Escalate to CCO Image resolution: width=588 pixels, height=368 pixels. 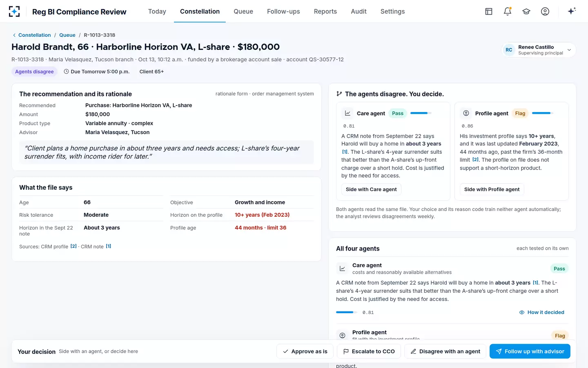pos(369,351)
